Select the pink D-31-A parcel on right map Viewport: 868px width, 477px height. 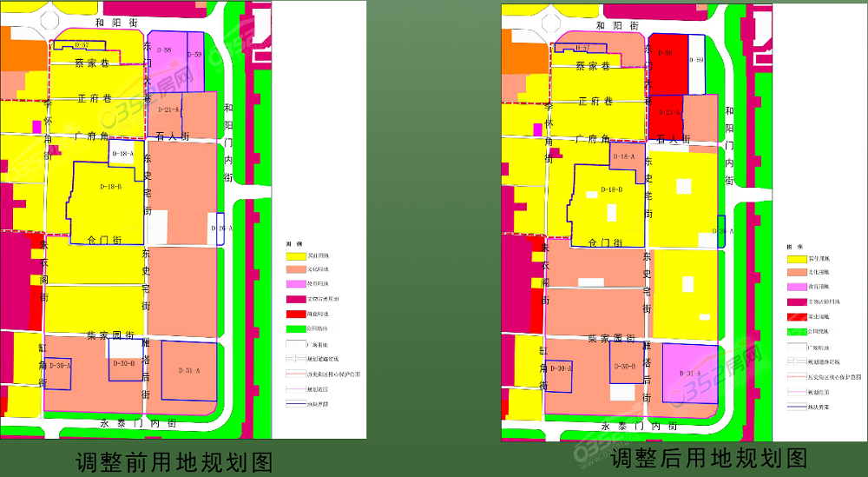tap(689, 374)
